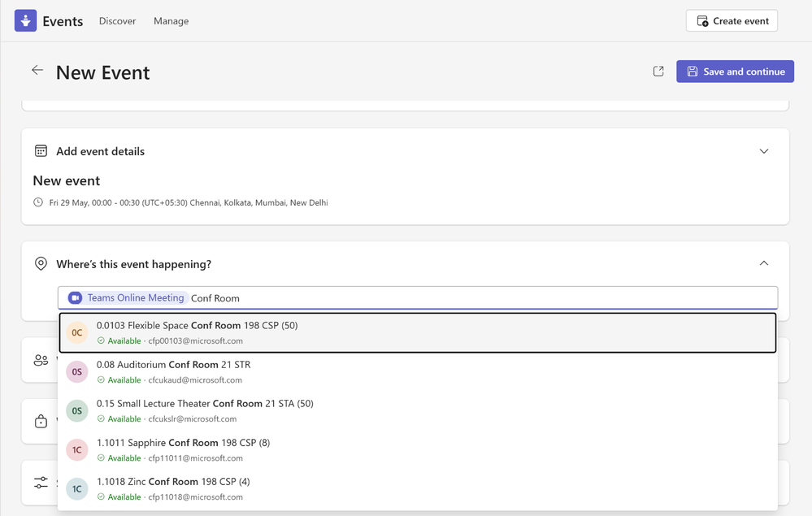Viewport: 812px width, 516px height.
Task: Click cfp11011@microsoft.com email text
Action: 196,458
